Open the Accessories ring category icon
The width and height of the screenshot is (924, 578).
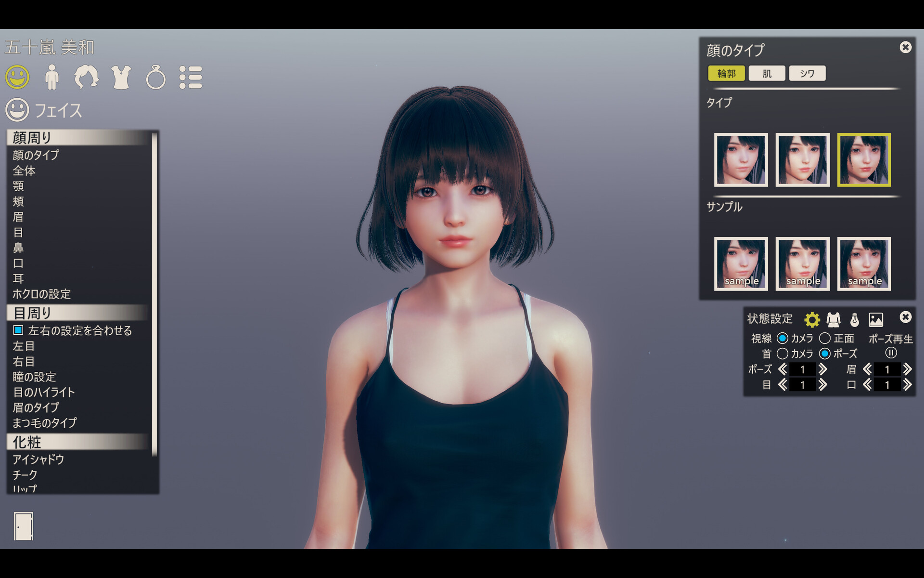[155, 77]
